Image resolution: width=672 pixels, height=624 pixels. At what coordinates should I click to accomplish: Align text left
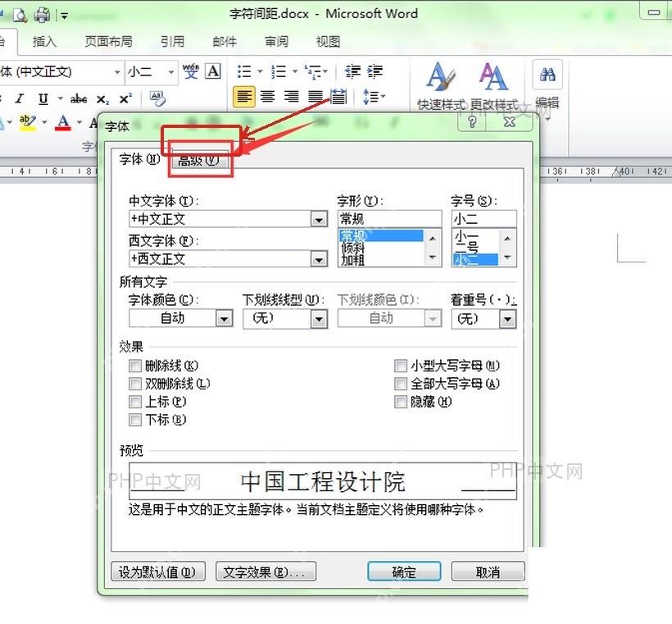click(244, 97)
